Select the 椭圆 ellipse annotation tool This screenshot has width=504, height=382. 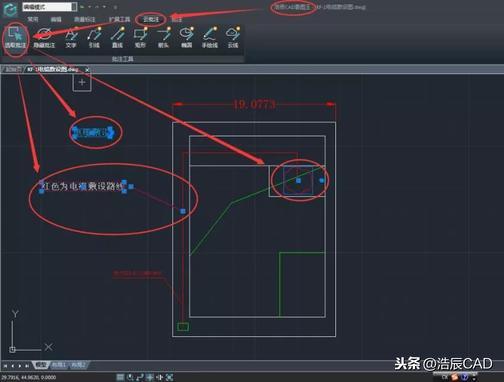(x=187, y=38)
